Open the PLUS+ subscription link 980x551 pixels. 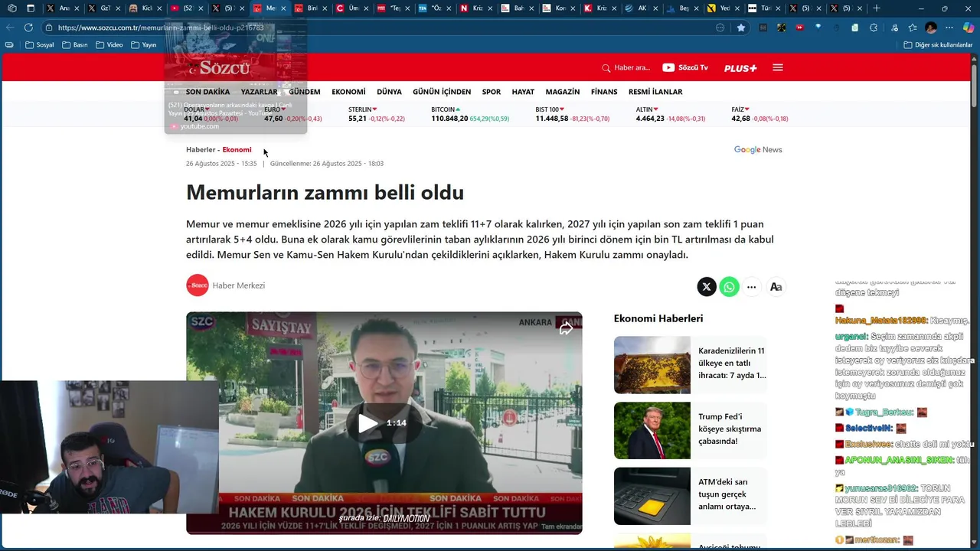tap(740, 68)
